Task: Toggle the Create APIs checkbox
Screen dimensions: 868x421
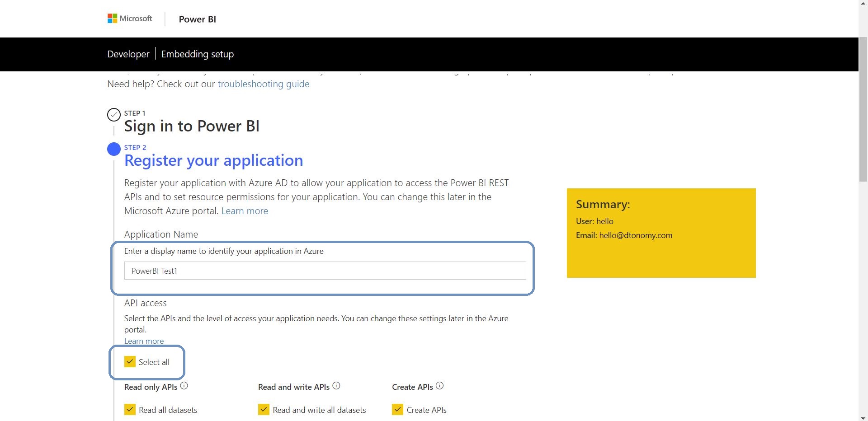Action: pyautogui.click(x=397, y=409)
